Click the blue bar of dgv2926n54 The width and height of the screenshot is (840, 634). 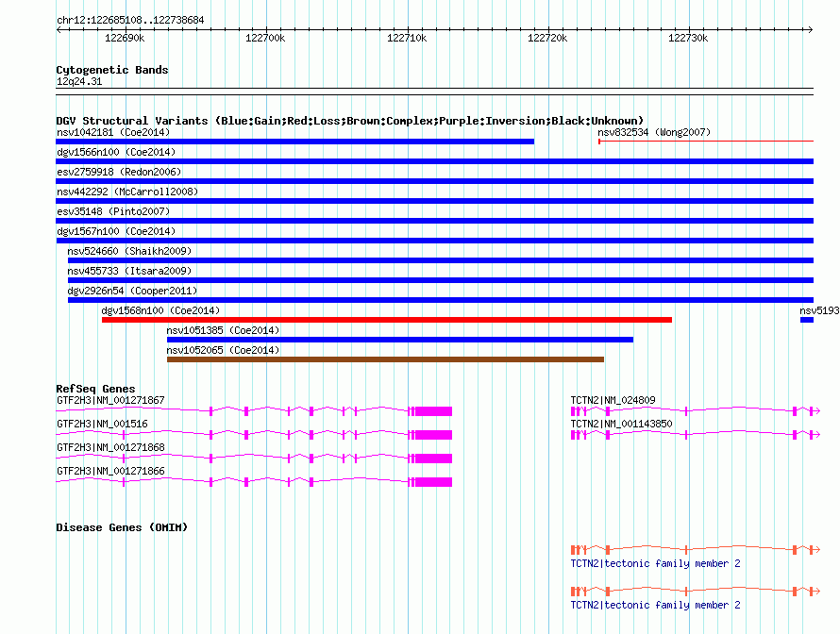(441, 300)
